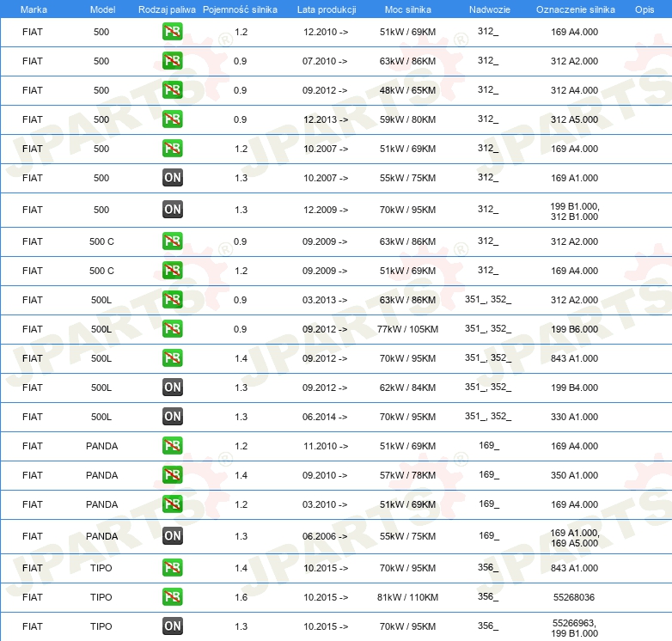
Task: Click the Rodzaj paliwa column header
Action: click(x=167, y=9)
